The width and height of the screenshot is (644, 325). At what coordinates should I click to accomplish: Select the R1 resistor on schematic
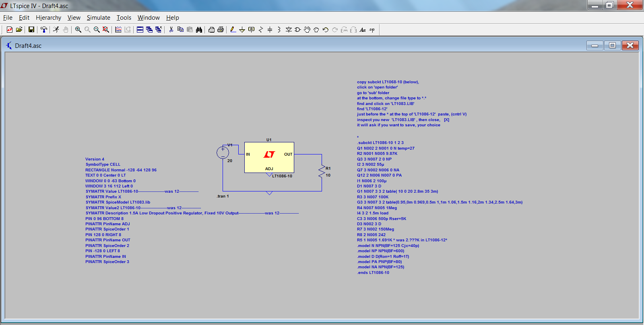point(322,172)
